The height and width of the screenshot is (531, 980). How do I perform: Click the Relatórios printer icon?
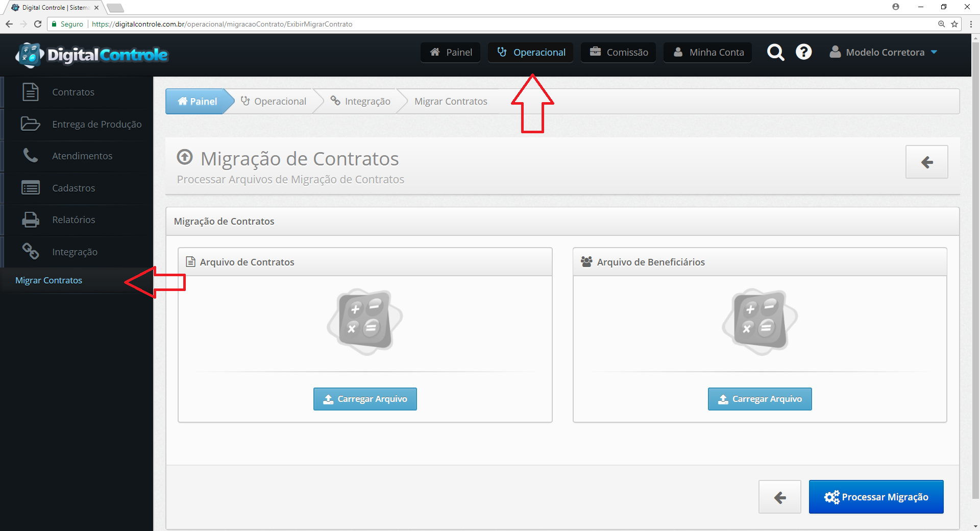(31, 220)
